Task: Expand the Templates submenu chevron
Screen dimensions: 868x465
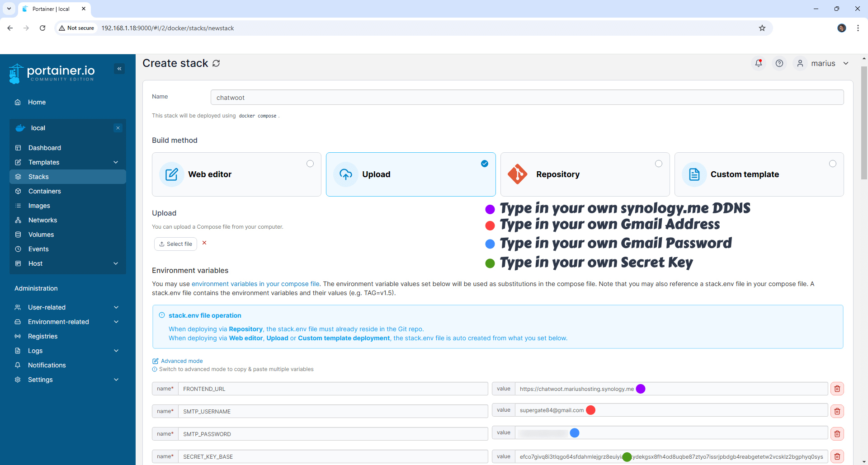Action: tap(116, 162)
